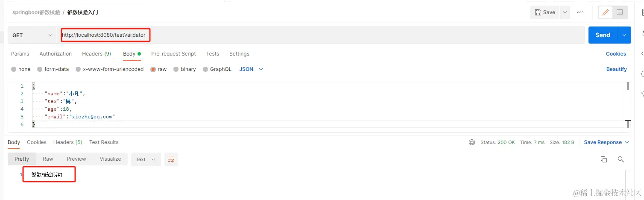Send the request with Send button

coord(603,35)
